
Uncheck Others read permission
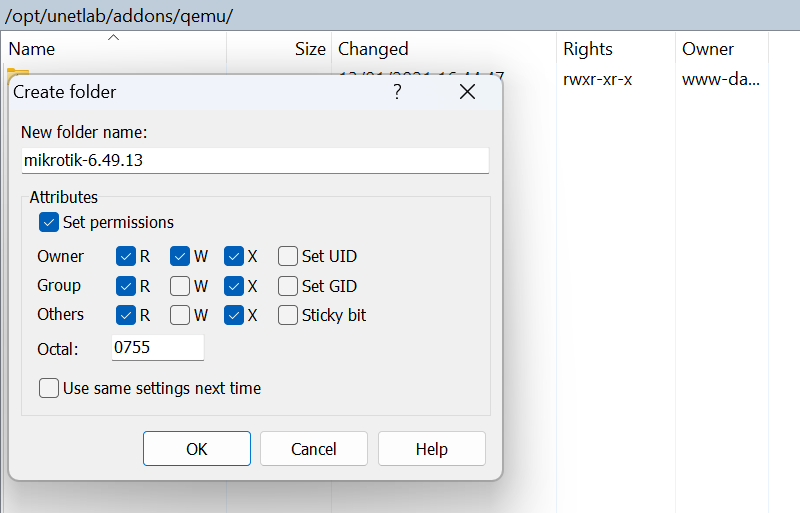[x=126, y=315]
